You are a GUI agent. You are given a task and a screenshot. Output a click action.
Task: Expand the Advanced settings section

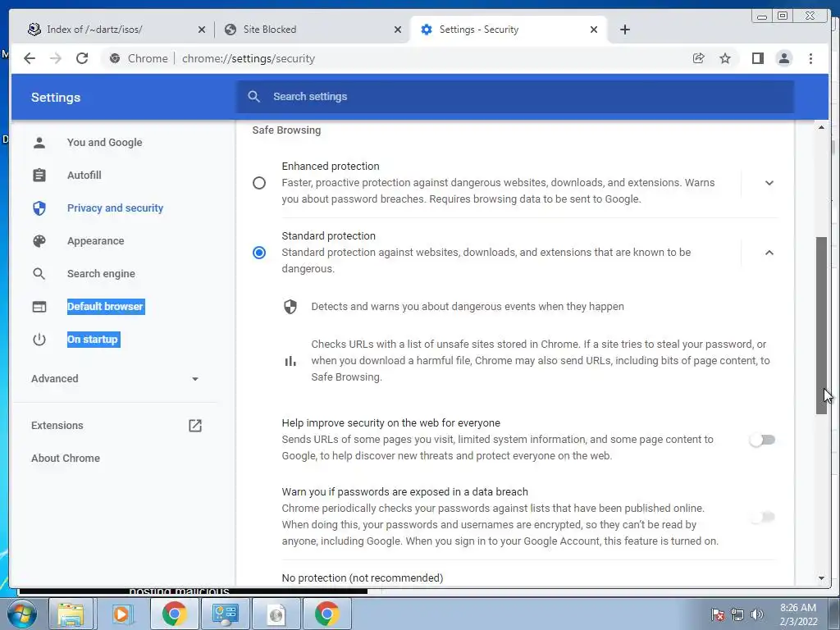pyautogui.click(x=115, y=379)
